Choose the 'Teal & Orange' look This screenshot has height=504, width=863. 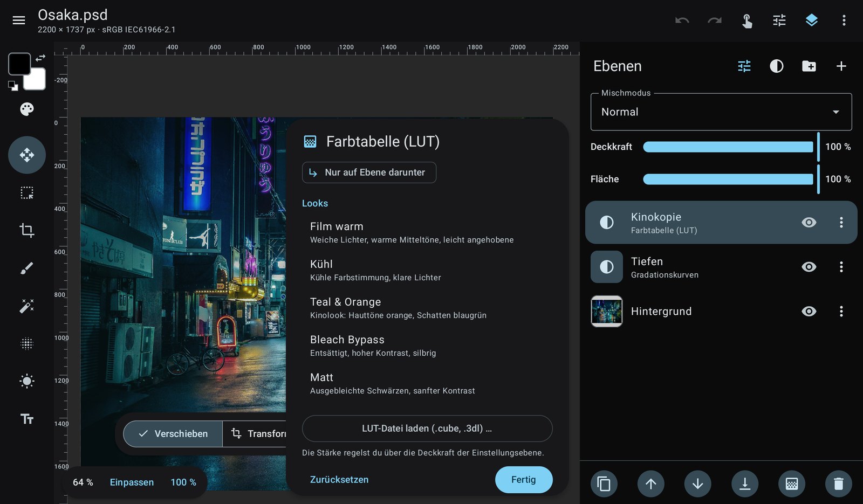point(427,308)
